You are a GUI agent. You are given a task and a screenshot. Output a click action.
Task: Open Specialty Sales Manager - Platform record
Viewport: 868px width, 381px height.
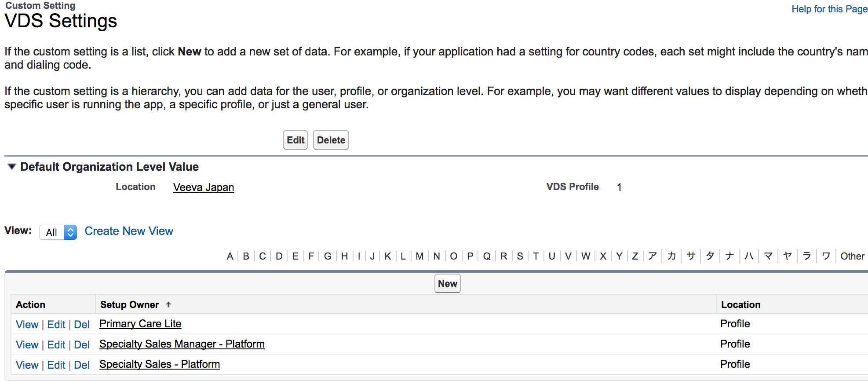click(x=182, y=344)
